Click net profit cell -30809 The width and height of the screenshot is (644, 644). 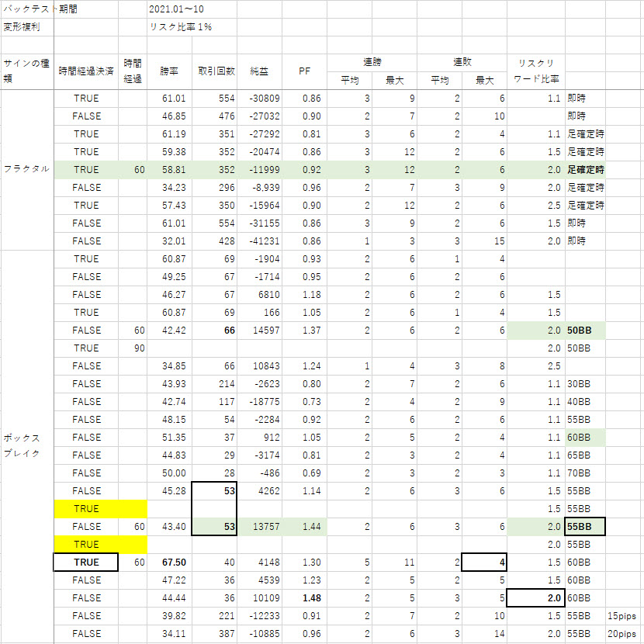tap(260, 99)
